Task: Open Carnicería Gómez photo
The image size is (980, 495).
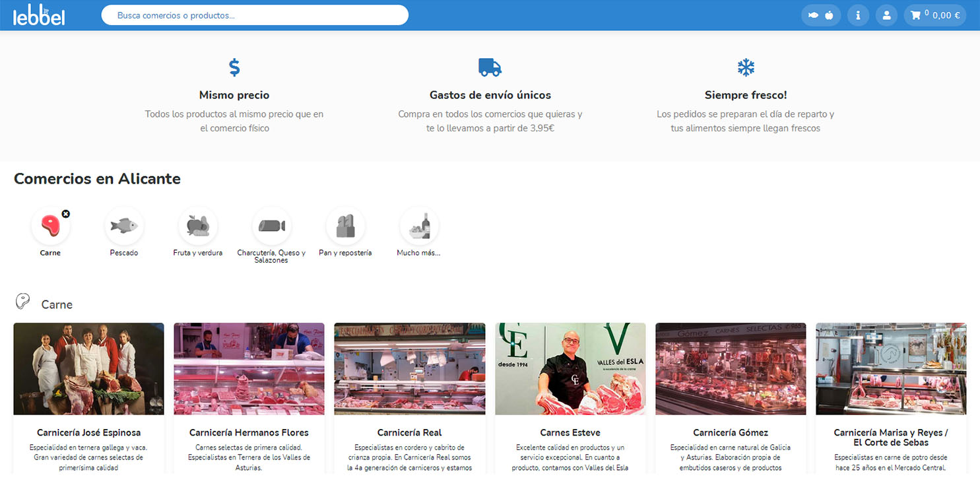Action: [731, 369]
